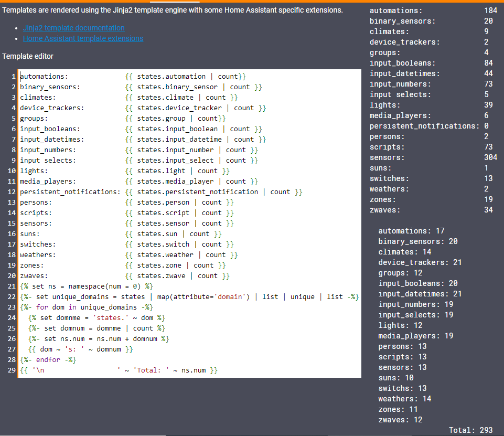The width and height of the screenshot is (504, 436).
Task: Click 'climates:' label on editor line 3
Action: [38, 98]
